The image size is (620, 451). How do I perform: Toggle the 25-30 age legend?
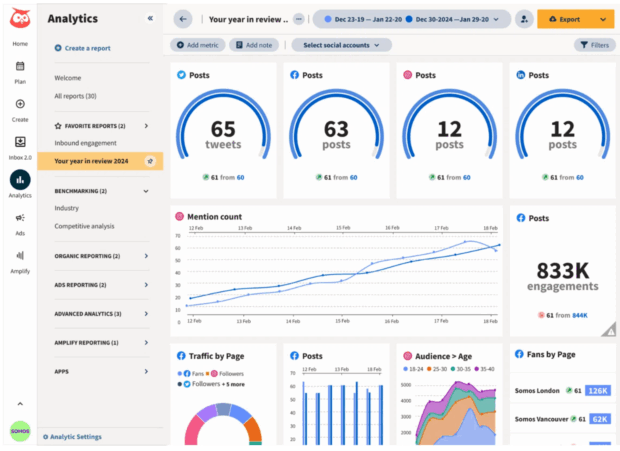[x=437, y=369]
